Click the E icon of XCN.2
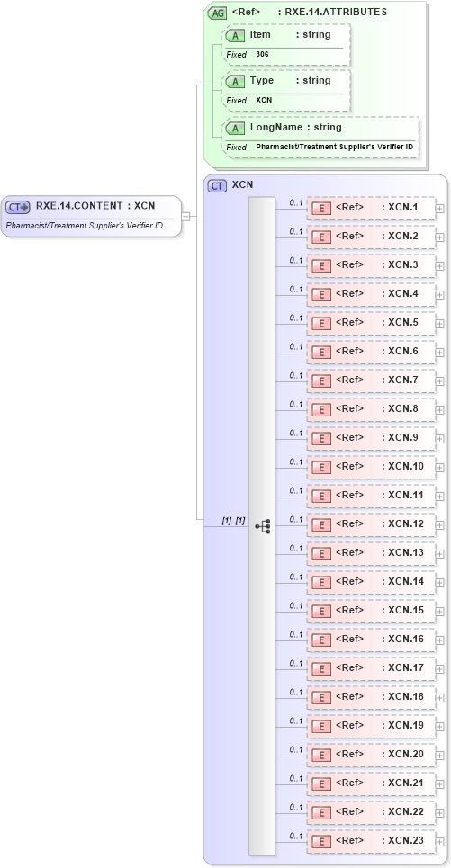The image size is (451, 868). click(x=321, y=237)
